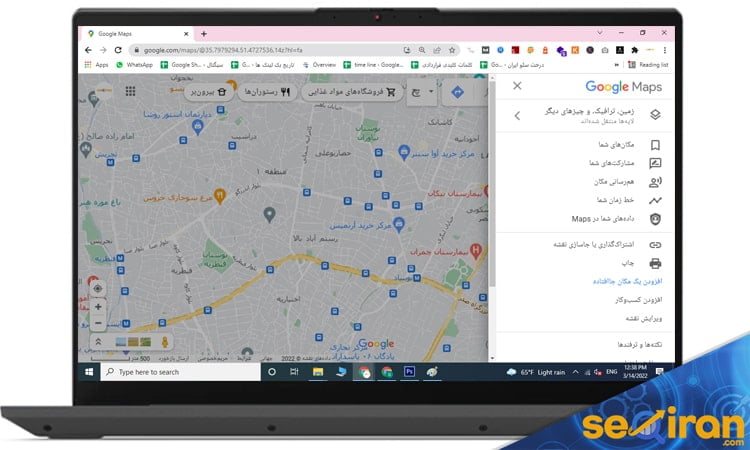Show hidden system tray icons chevron
Viewport: 750px width, 450px height.
tap(575, 372)
